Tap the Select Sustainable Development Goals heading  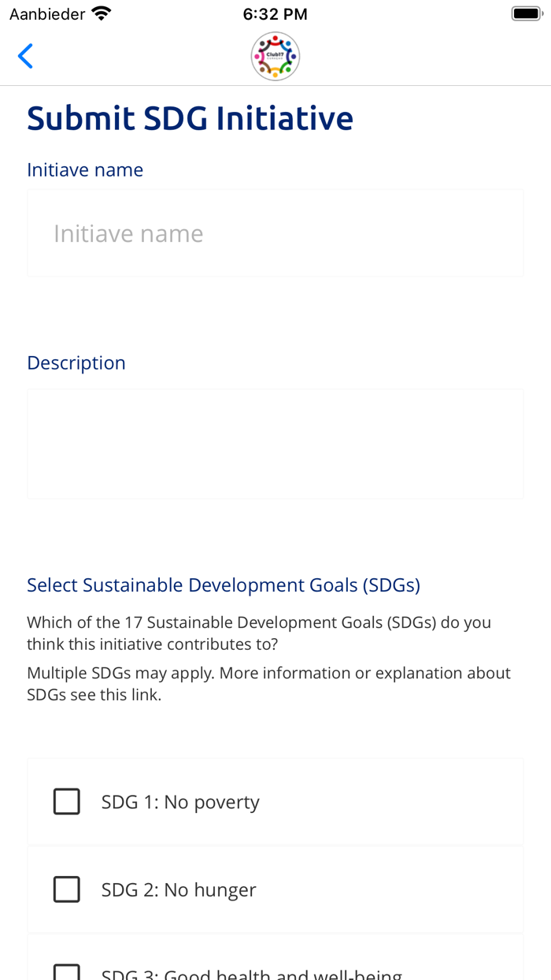pos(224,584)
